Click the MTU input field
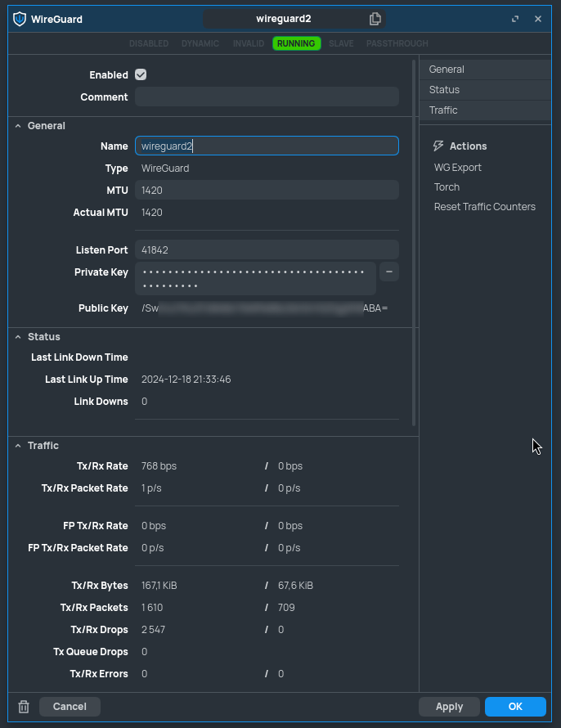561x728 pixels. pyautogui.click(x=267, y=190)
